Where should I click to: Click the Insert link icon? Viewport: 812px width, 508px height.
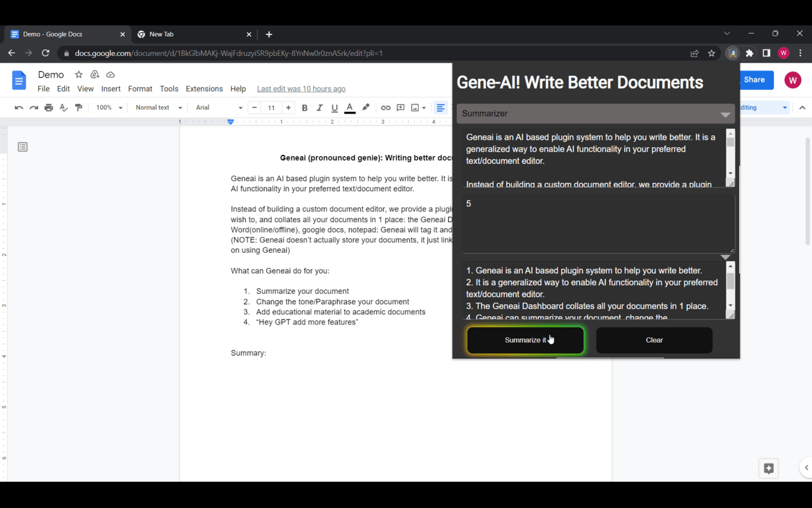(x=386, y=107)
